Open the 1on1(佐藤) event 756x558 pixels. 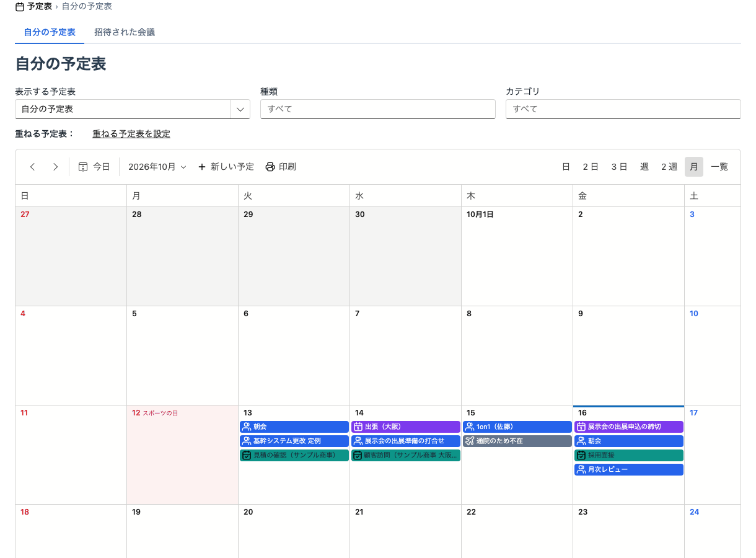[517, 427]
